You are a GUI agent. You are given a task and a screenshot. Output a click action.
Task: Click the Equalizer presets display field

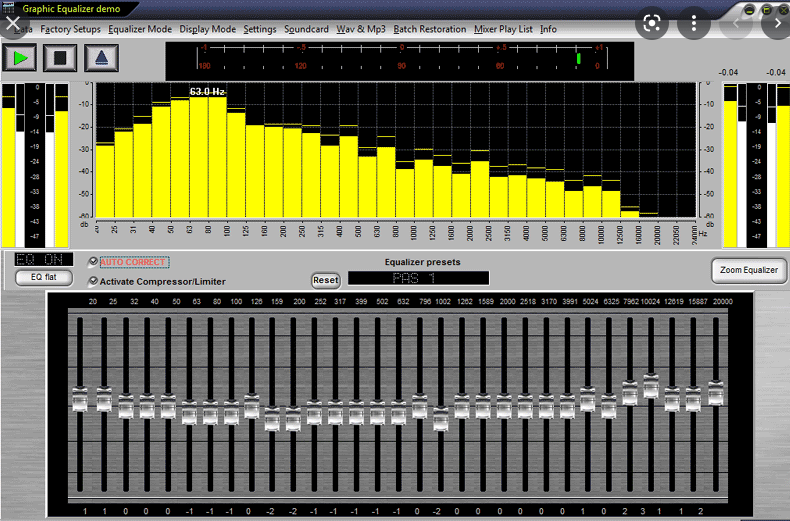coord(418,278)
